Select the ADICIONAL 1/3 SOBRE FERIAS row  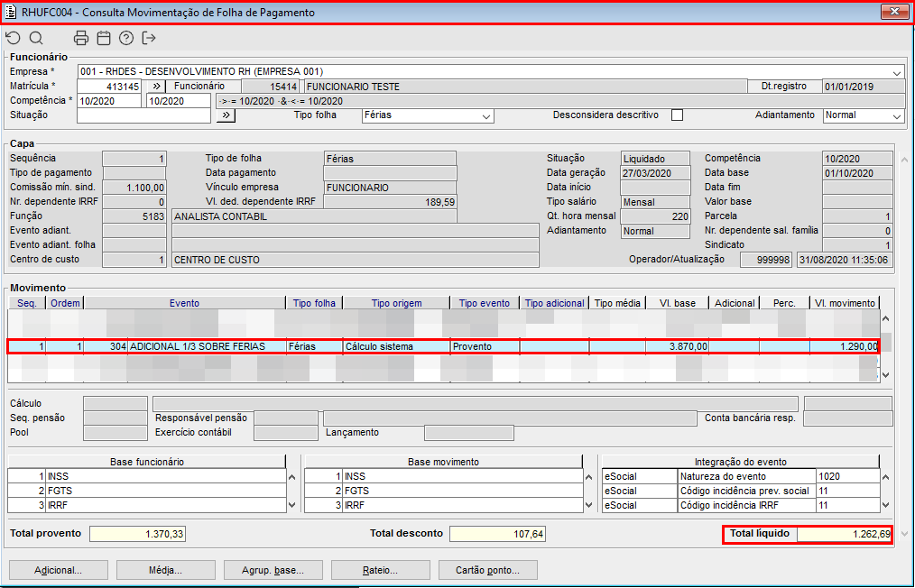(x=197, y=346)
